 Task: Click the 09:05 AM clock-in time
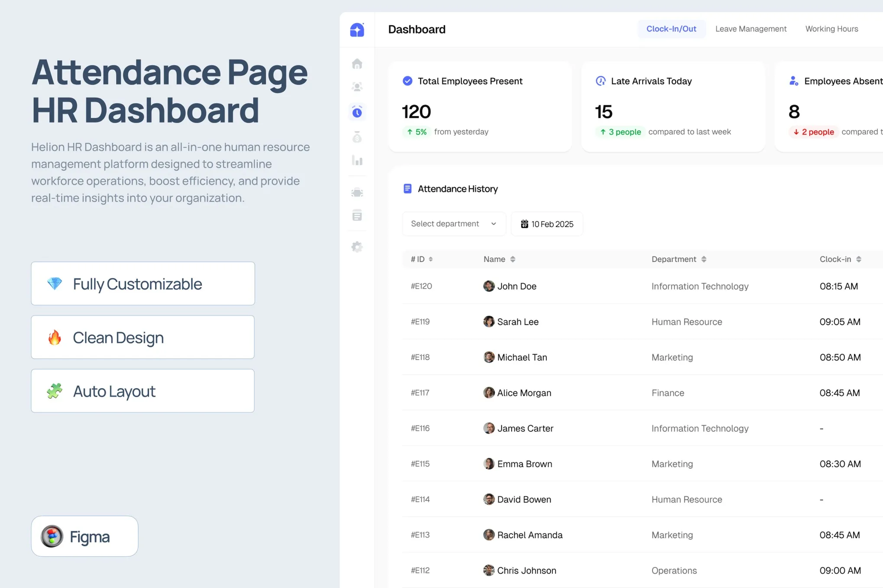840,322
